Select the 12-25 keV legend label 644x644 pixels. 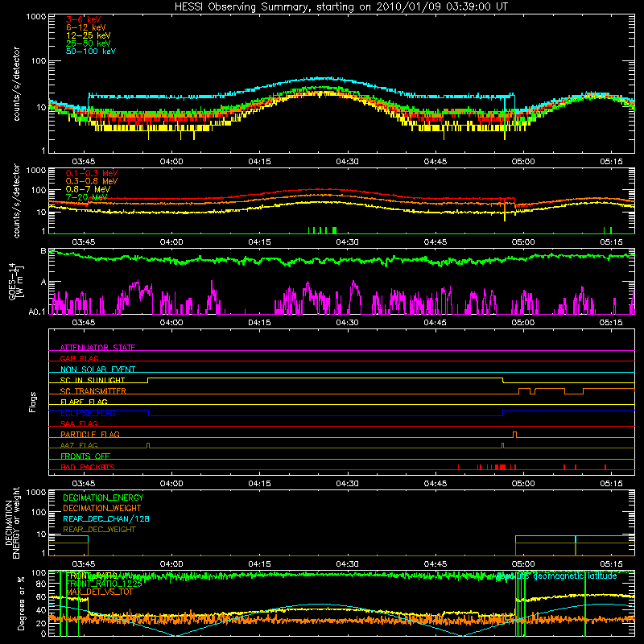tap(89, 35)
